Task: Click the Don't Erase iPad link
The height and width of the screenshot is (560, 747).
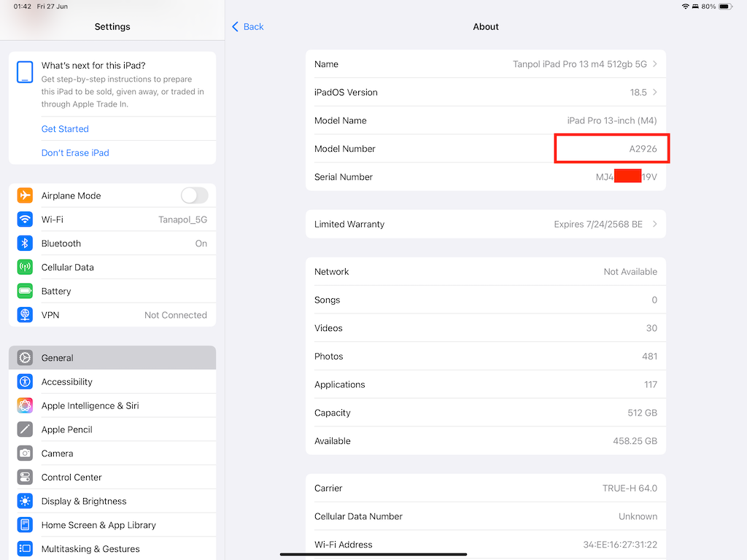Action: pos(75,152)
